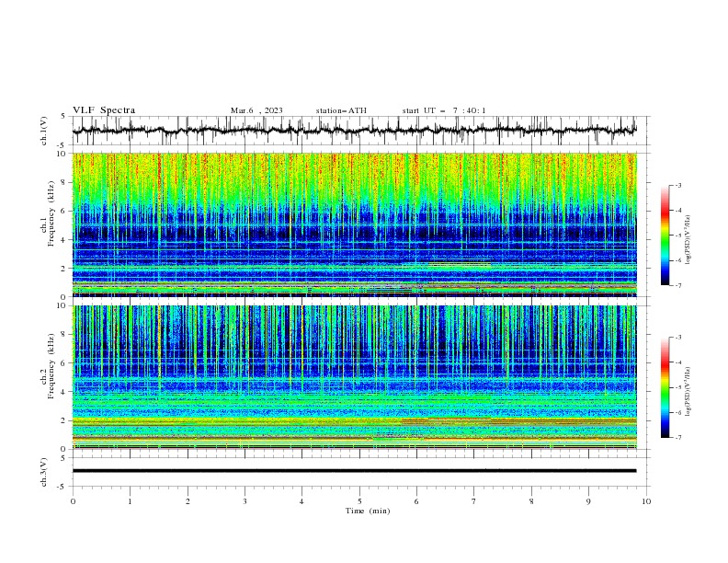The image size is (728, 563).
Task: Click the time axis tick label '0'
Action: coord(73,501)
